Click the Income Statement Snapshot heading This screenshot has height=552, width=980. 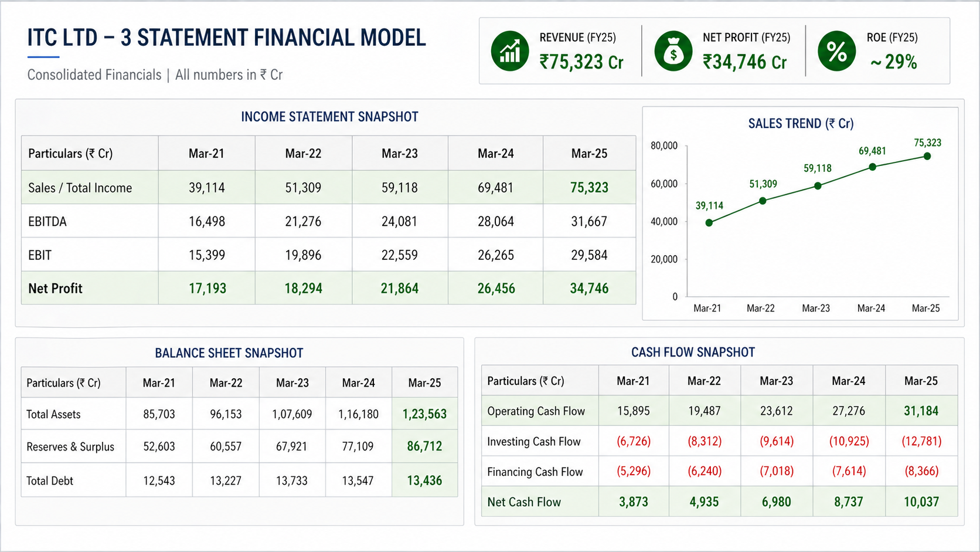(329, 117)
